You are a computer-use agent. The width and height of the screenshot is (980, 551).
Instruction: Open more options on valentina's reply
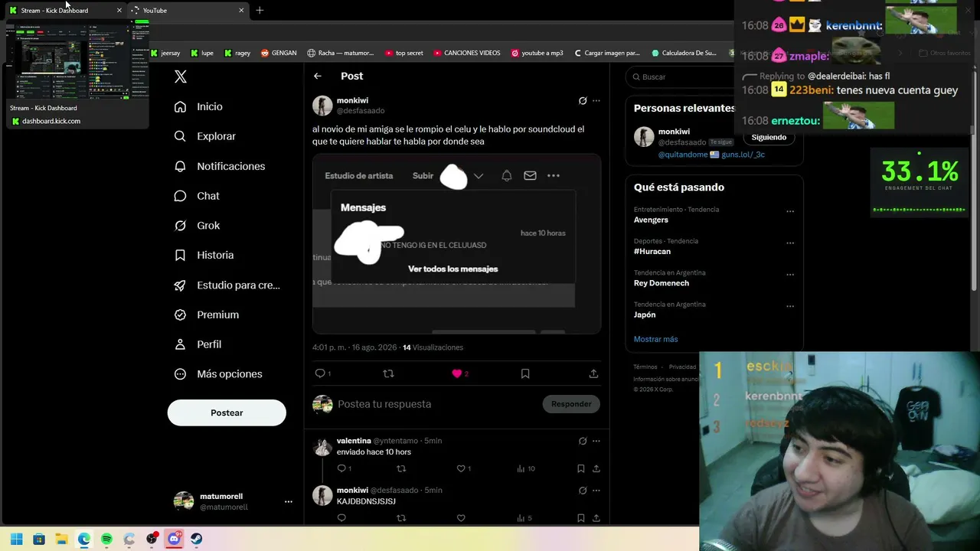click(x=596, y=441)
